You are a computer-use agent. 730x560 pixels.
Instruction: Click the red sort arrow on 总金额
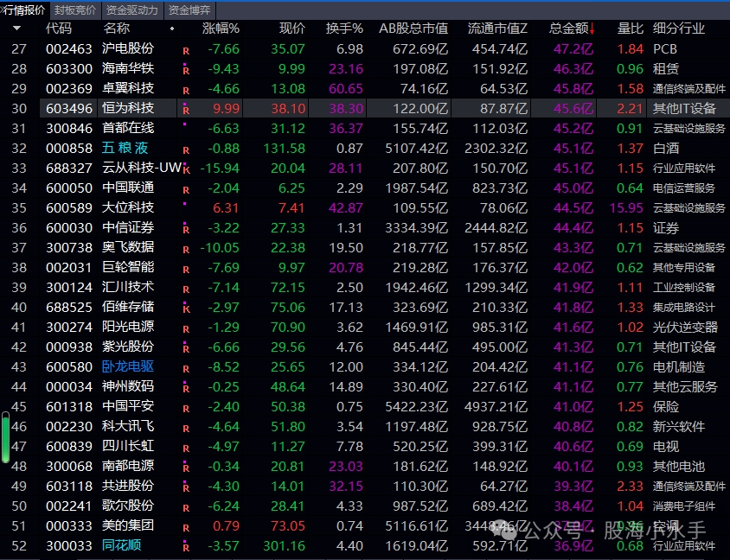592,29
